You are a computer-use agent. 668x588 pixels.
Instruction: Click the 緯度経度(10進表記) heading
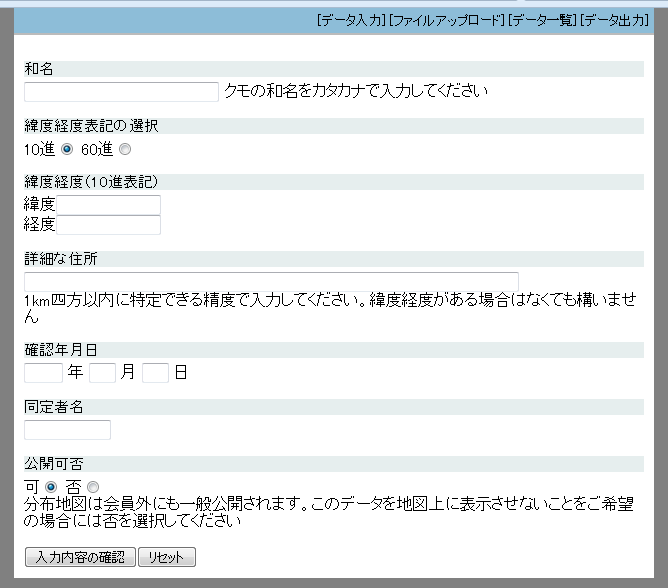pyautogui.click(x=91, y=182)
